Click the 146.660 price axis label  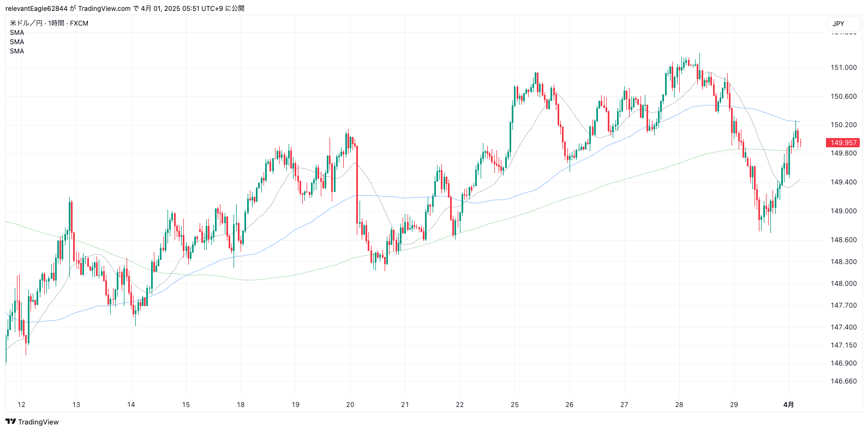tap(843, 381)
